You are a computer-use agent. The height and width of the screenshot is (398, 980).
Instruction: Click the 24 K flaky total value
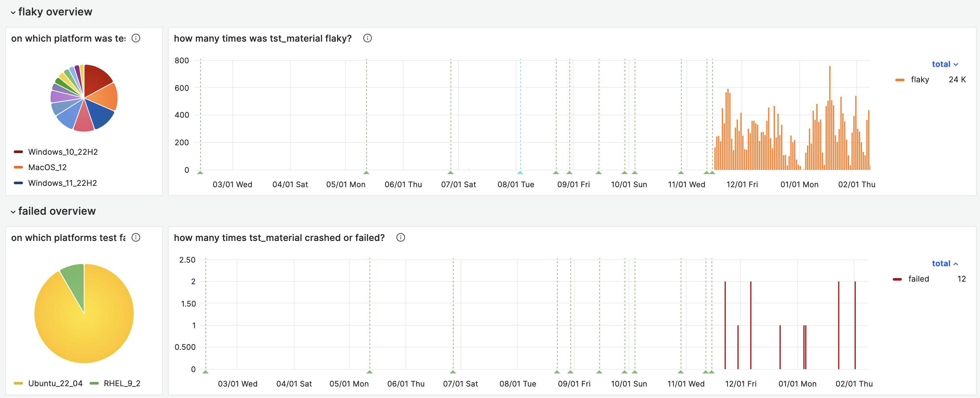[957, 79]
